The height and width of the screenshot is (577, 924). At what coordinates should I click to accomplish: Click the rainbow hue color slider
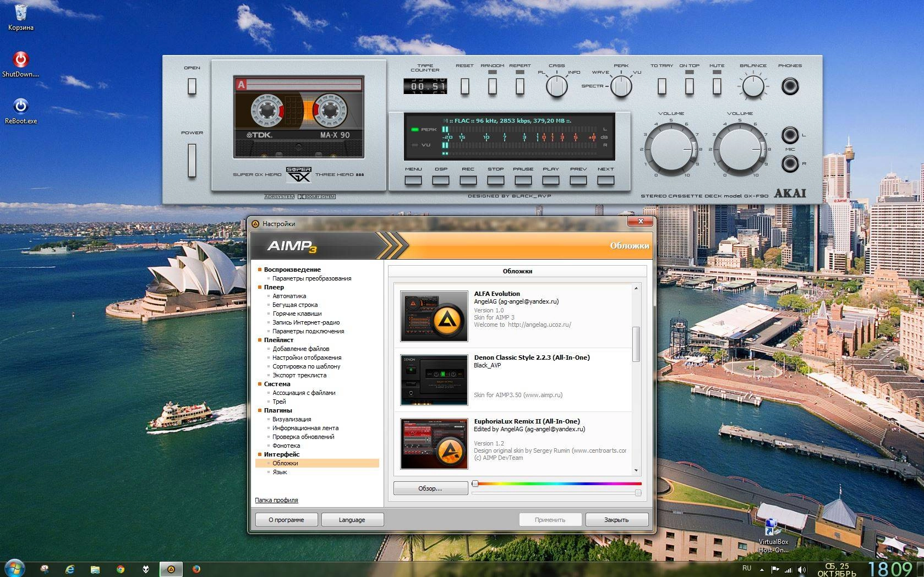pyautogui.click(x=557, y=484)
